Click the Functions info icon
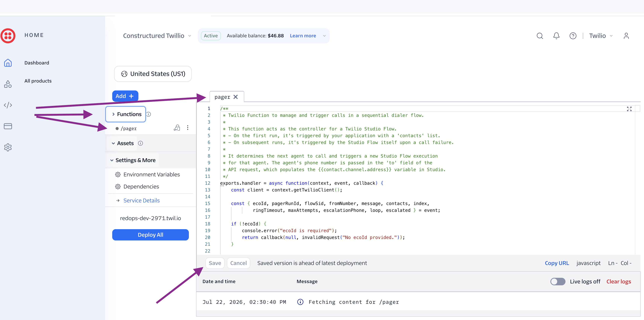 [x=149, y=114]
